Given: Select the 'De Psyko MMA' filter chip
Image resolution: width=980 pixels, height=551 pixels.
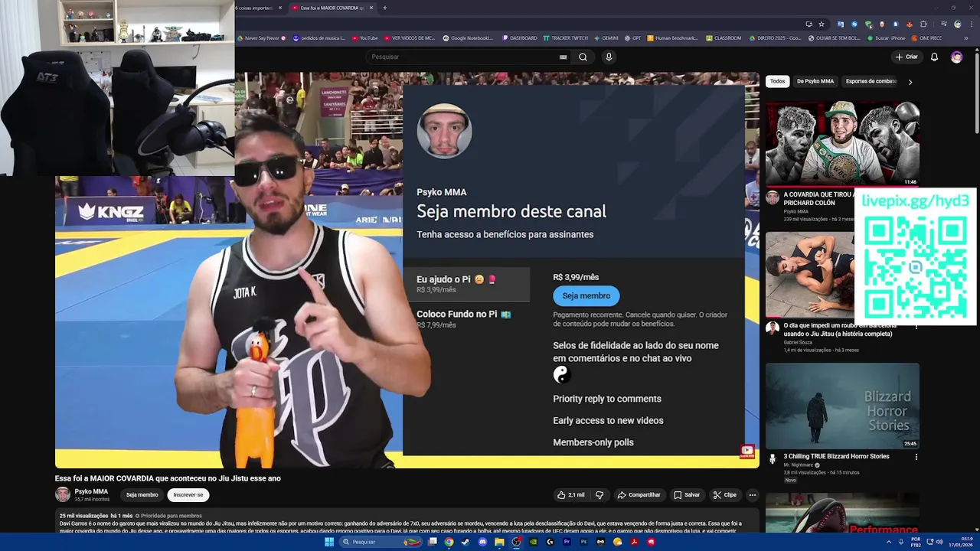Looking at the screenshot, I should tap(815, 81).
